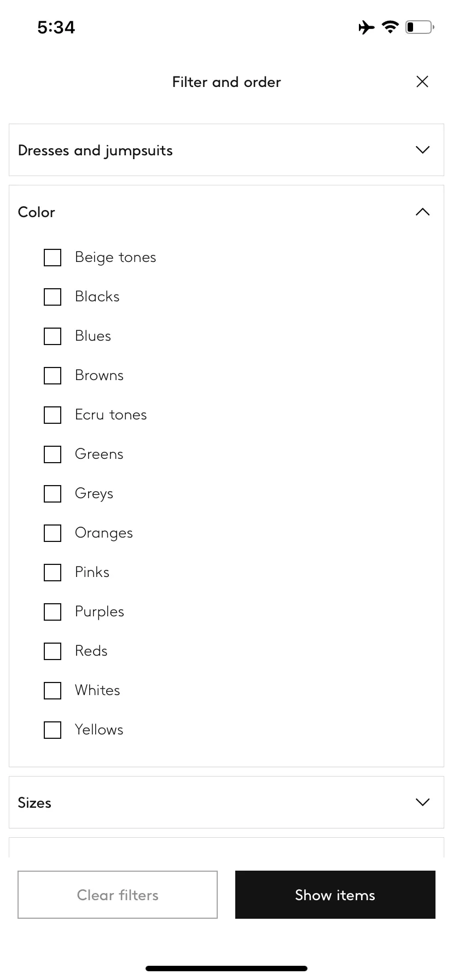The width and height of the screenshot is (453, 980).
Task: Collapse the Color section chevron
Action: (422, 212)
